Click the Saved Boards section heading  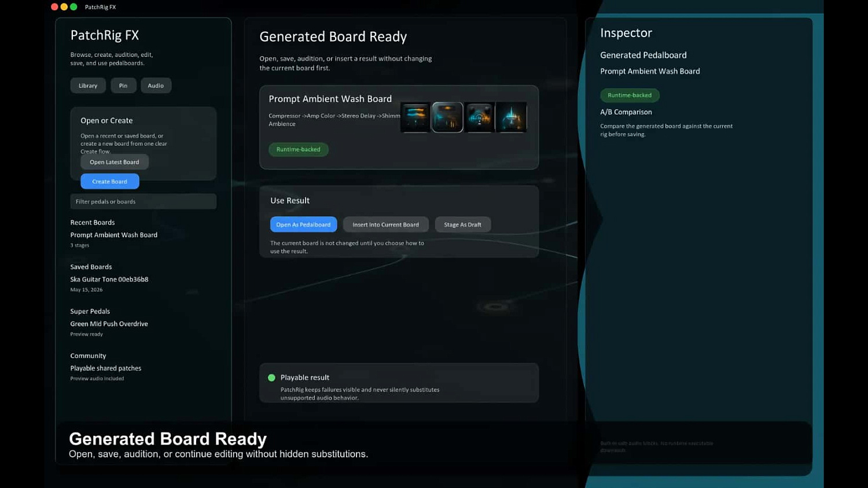[91, 267]
